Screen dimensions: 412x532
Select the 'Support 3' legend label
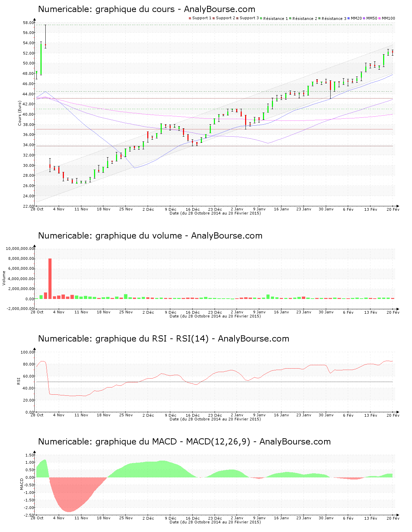tap(249, 18)
